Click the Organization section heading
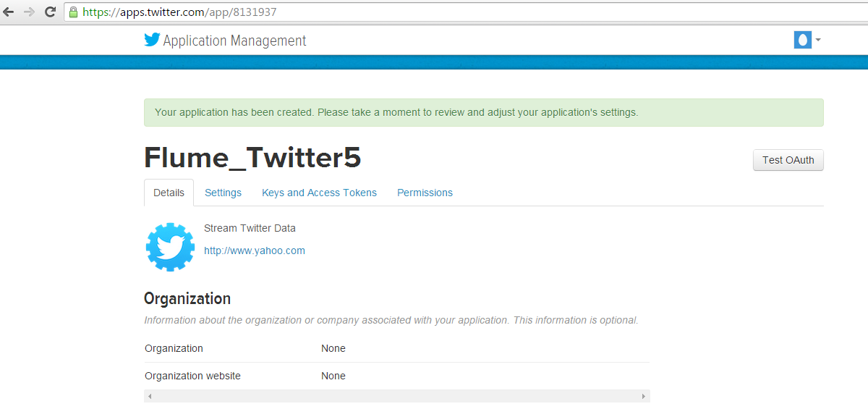The height and width of the screenshot is (417, 868). point(187,298)
